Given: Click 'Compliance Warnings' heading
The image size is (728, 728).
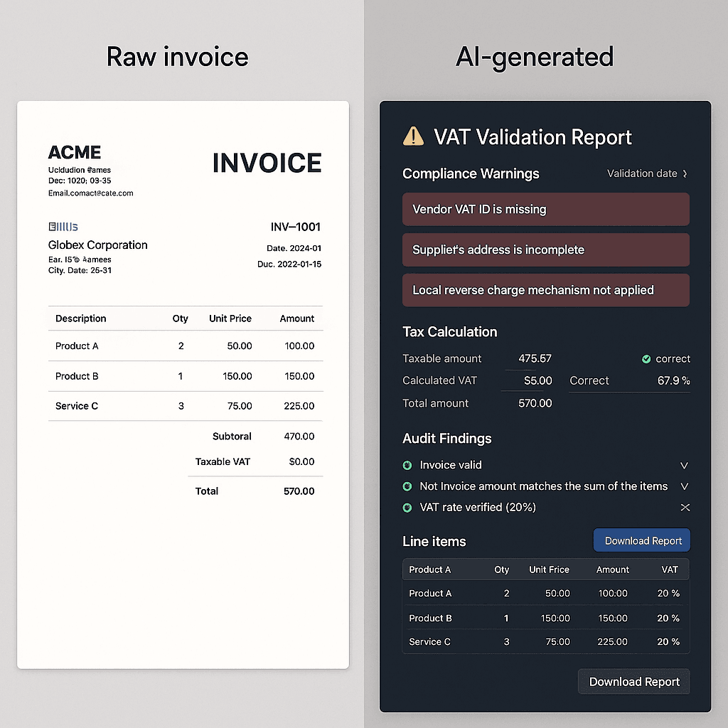Looking at the screenshot, I should (471, 173).
